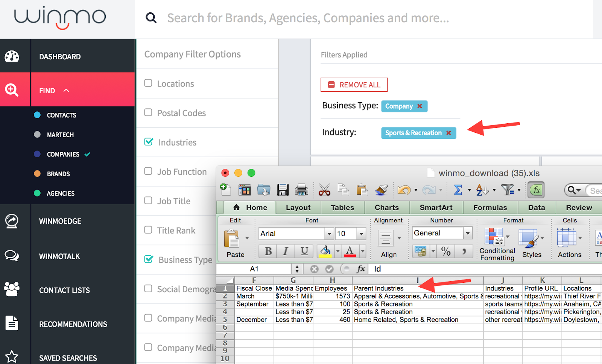Uncheck the Business Type filter checkbox
Viewport: 602px width, 364px height.
(x=149, y=259)
